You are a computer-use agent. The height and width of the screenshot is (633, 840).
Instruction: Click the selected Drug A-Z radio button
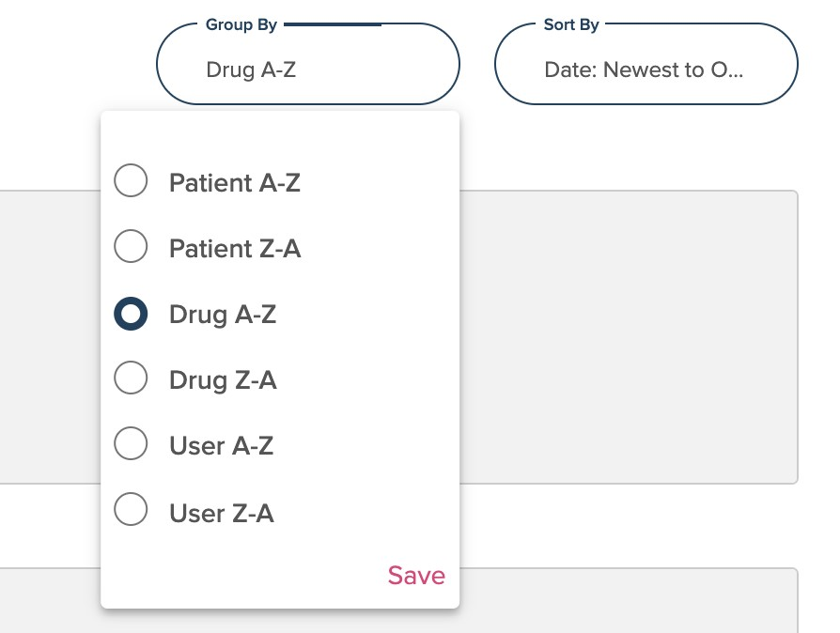click(x=131, y=314)
